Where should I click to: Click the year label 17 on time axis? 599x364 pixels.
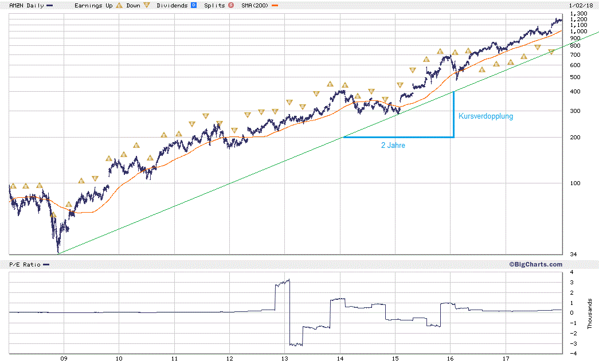(506, 358)
